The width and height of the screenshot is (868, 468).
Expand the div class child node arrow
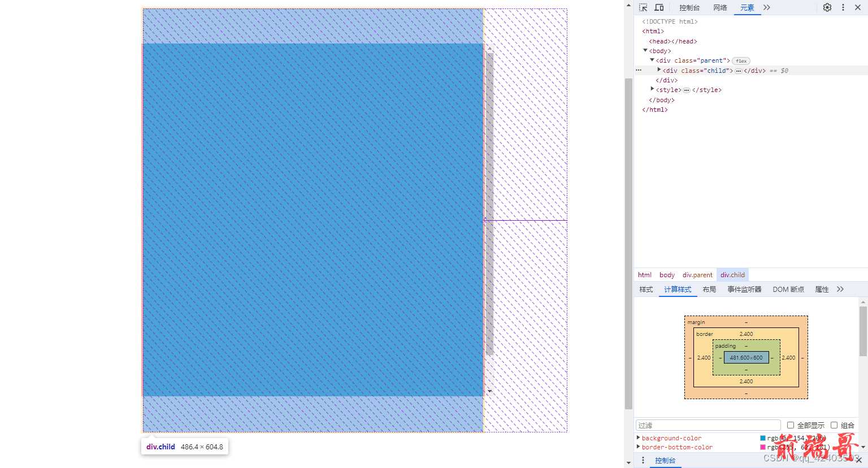(659, 69)
